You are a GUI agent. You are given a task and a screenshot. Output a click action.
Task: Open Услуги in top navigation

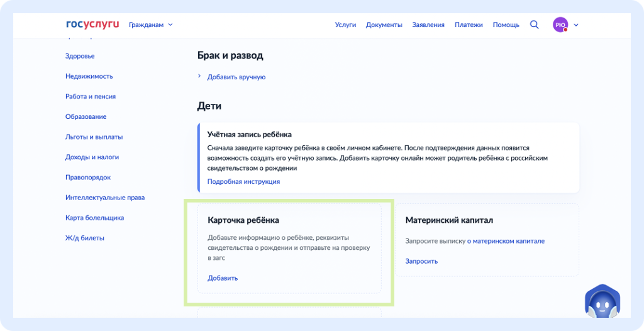[x=345, y=25]
